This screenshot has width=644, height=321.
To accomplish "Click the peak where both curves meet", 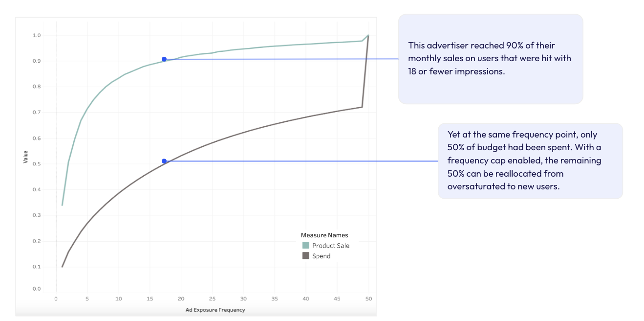I will click(x=368, y=35).
